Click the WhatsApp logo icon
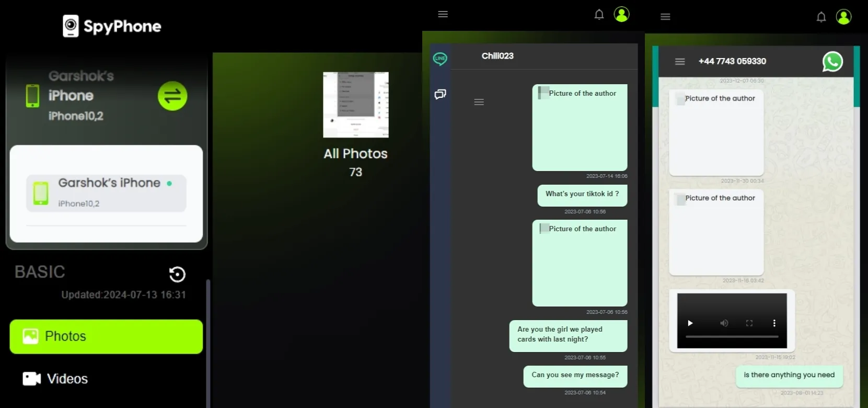The image size is (868, 408). 832,62
